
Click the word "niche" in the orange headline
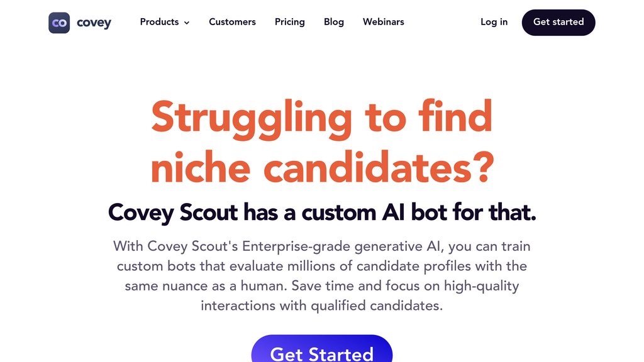pyautogui.click(x=200, y=167)
